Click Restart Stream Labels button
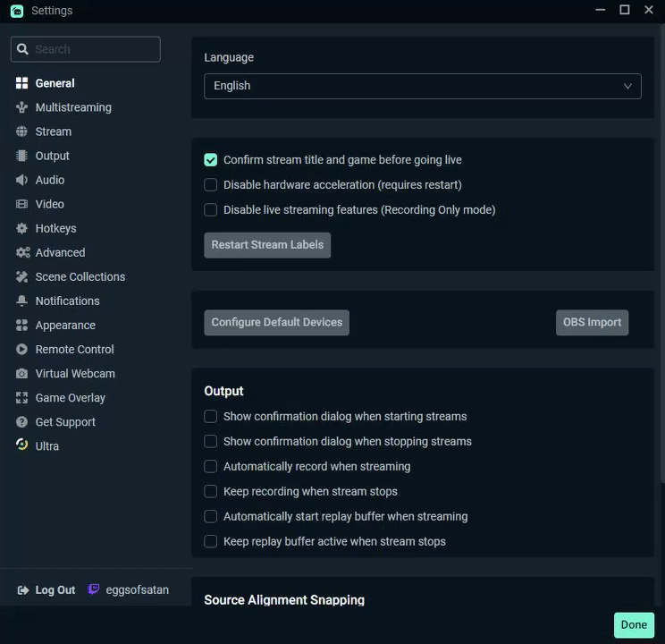665x644 pixels. pyautogui.click(x=267, y=245)
